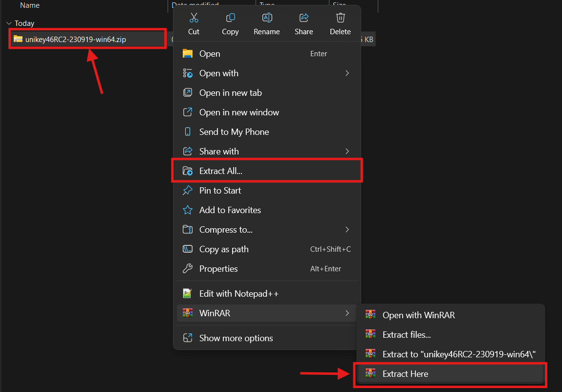The image size is (562, 392).
Task: Choose Extract files... in WinRAR submenu
Action: (407, 335)
